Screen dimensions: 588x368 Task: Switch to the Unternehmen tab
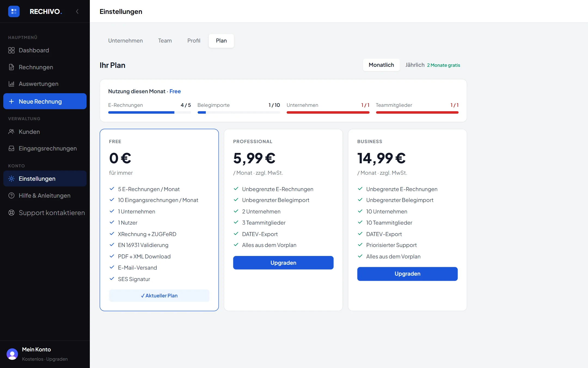pos(125,41)
